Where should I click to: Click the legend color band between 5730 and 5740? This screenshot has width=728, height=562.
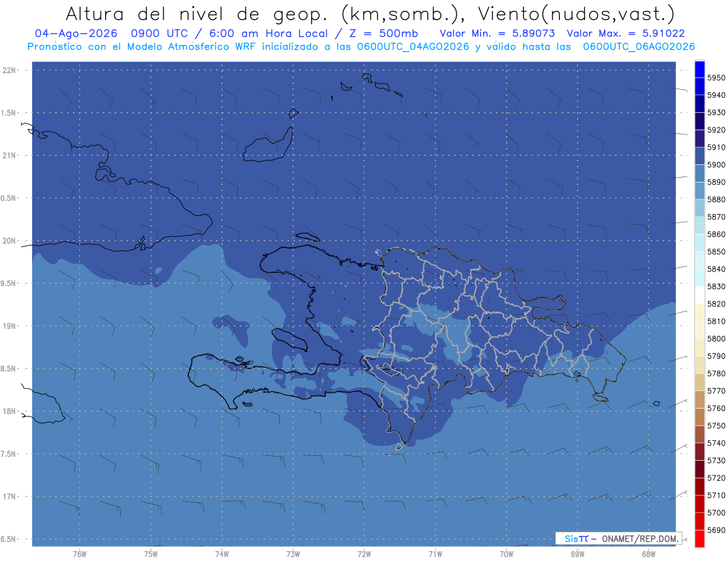coord(699,452)
